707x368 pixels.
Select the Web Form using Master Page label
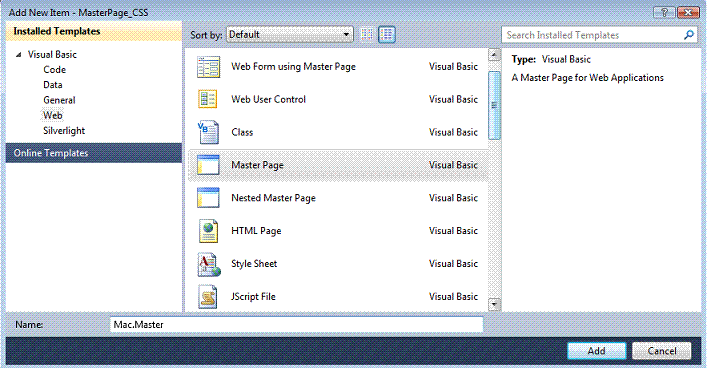pyautogui.click(x=294, y=67)
